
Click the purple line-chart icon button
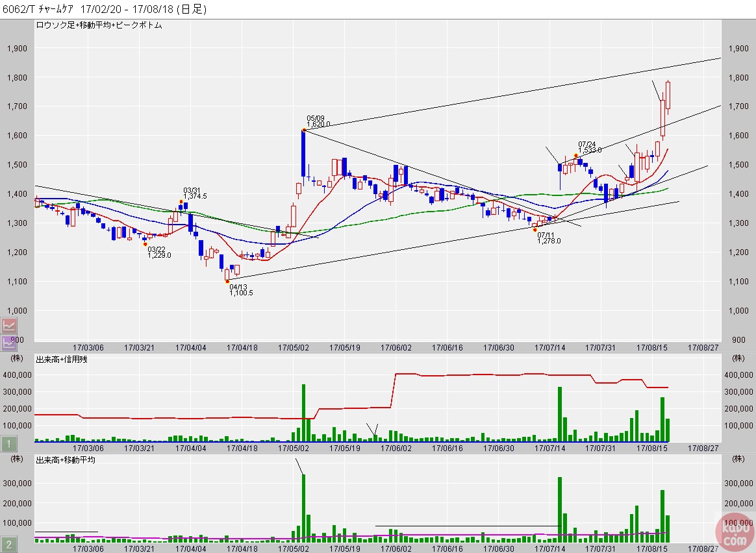pos(9,342)
